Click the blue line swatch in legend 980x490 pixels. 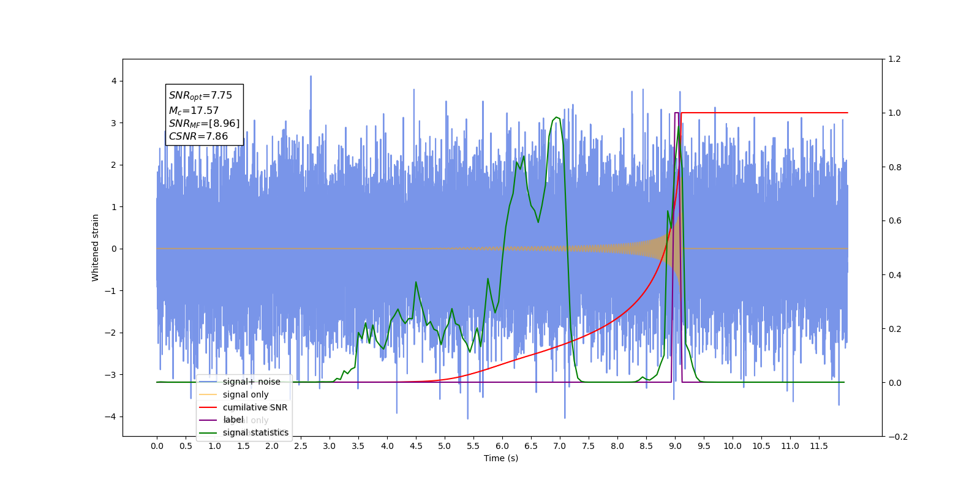point(208,382)
